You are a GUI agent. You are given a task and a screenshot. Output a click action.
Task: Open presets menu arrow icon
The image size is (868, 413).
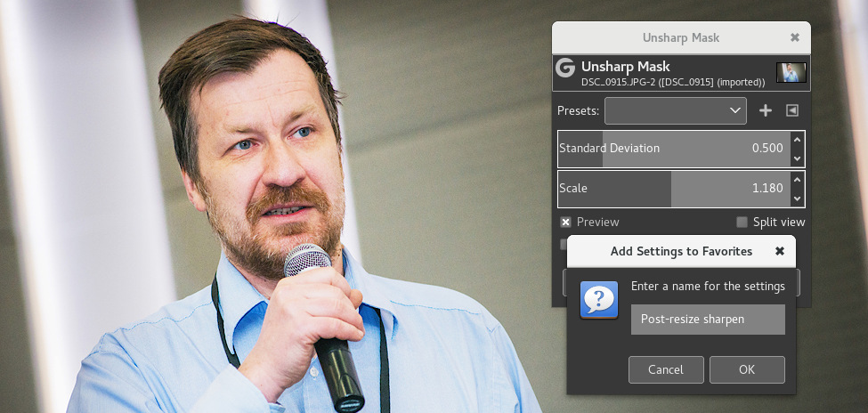click(x=792, y=110)
